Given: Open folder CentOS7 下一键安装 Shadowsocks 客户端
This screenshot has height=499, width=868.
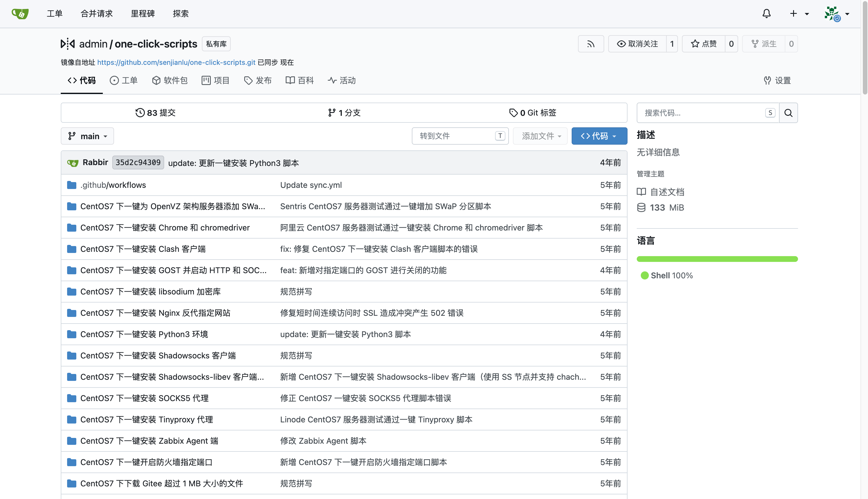Looking at the screenshot, I should (158, 356).
